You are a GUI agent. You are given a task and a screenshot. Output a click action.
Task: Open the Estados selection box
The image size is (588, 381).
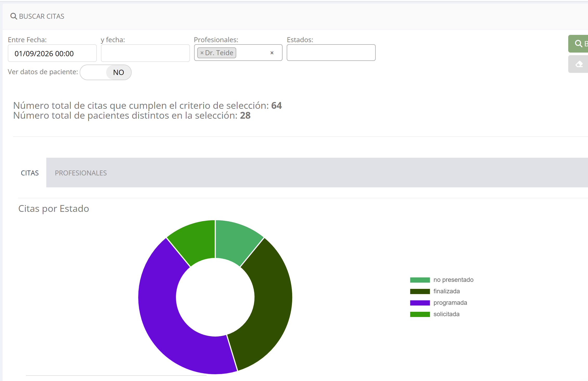[x=331, y=53]
